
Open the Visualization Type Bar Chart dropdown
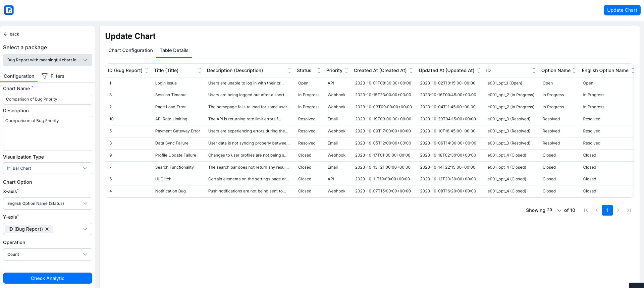pos(48,168)
